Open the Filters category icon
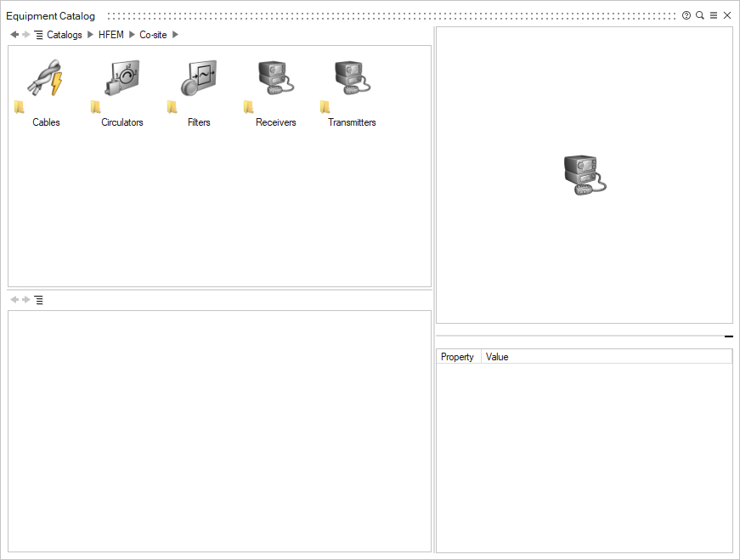 pos(199,79)
